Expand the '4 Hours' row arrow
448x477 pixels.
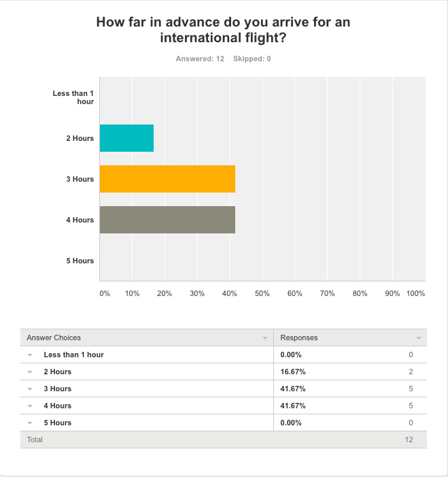(x=30, y=406)
